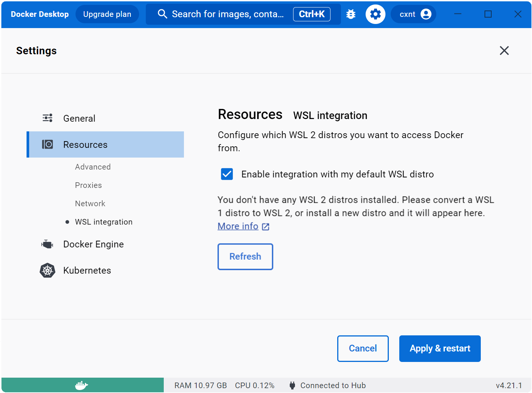
Task: Click the Cancel button
Action: tap(363, 348)
